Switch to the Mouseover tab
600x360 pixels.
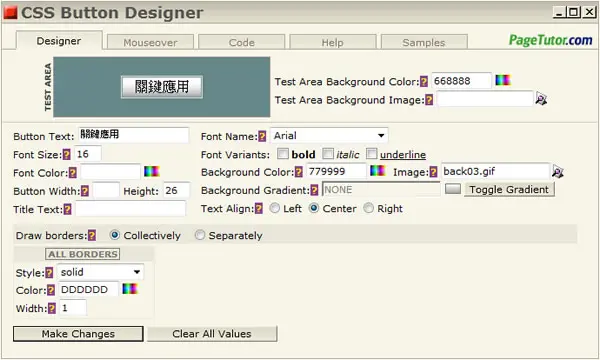pyautogui.click(x=150, y=42)
